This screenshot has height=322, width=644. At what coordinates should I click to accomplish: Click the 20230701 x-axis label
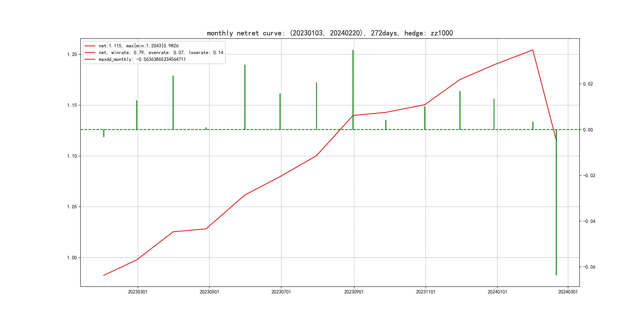coord(281,292)
